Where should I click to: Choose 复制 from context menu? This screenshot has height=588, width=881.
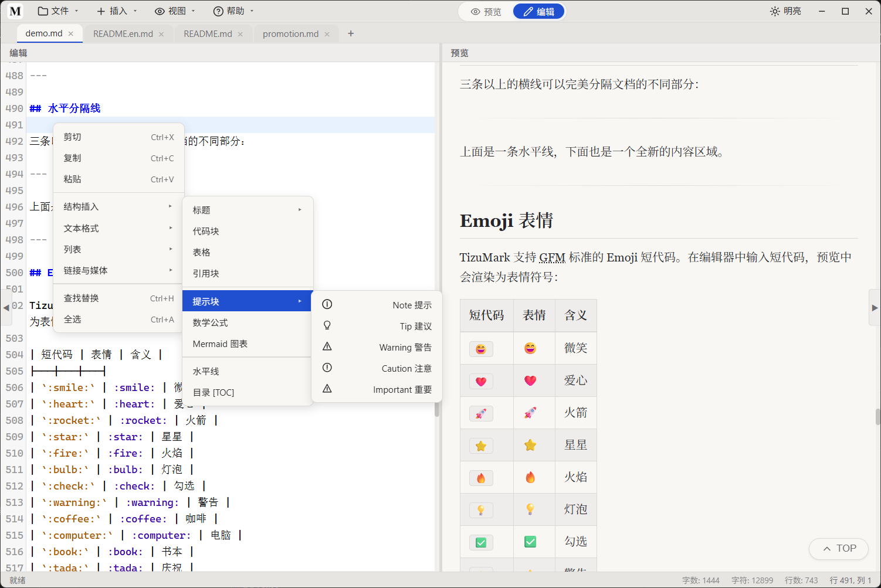point(118,158)
